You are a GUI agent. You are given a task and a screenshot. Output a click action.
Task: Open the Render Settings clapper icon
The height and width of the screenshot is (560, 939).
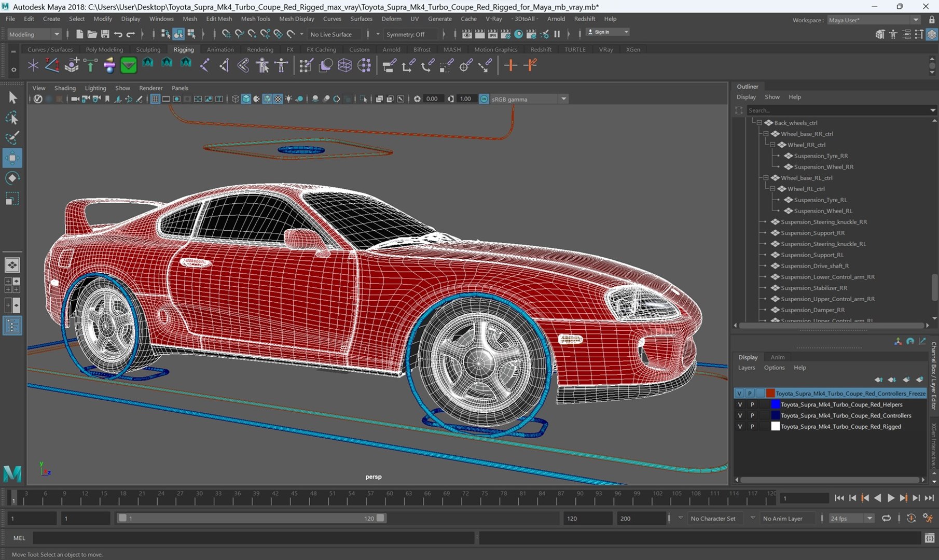[x=505, y=34]
